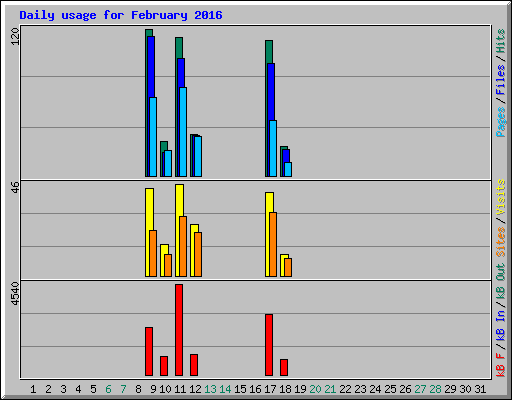Click day 9 on the x-axis
Viewport: 512px width, 400px height.
tap(153, 389)
